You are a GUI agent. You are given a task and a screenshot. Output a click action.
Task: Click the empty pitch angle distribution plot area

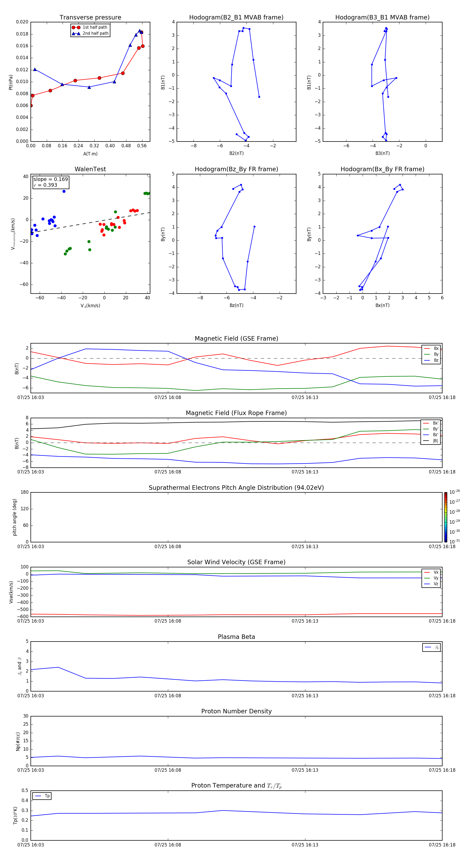(236, 517)
